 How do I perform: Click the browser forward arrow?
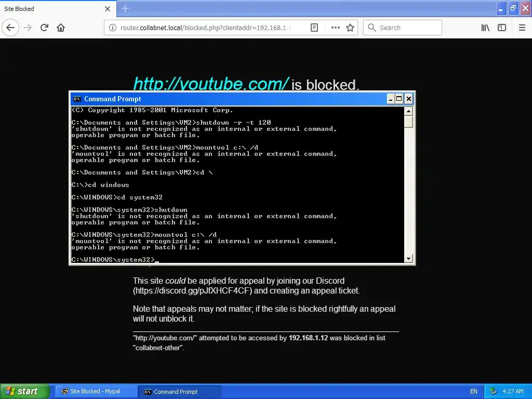pos(28,28)
